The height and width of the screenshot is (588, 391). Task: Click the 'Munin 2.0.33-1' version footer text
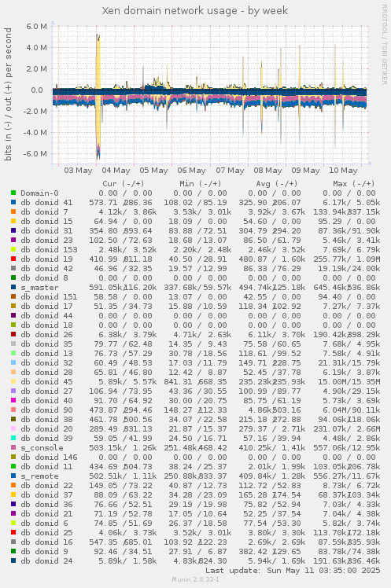point(195,579)
